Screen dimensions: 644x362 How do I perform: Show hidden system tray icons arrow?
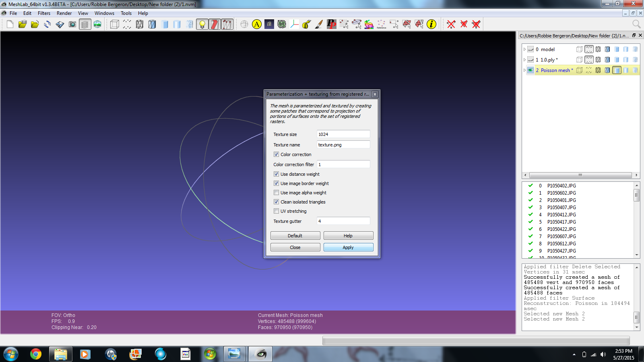click(574, 354)
